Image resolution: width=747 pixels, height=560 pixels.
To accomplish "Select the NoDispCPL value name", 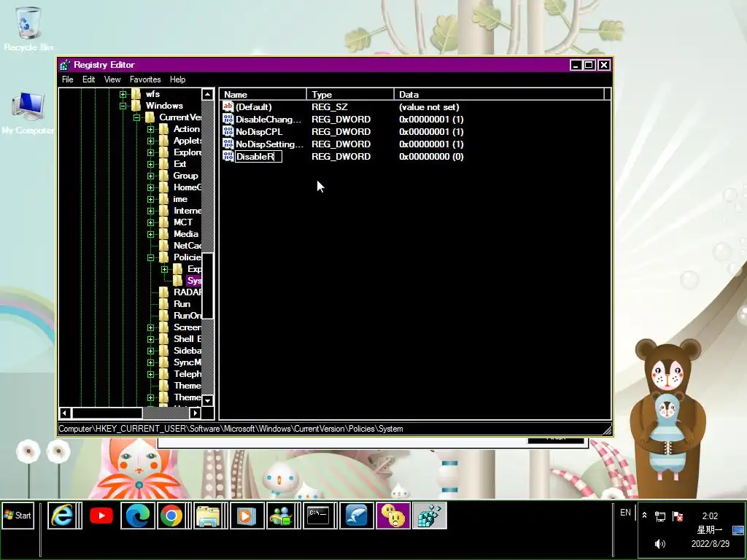I will point(259,131).
